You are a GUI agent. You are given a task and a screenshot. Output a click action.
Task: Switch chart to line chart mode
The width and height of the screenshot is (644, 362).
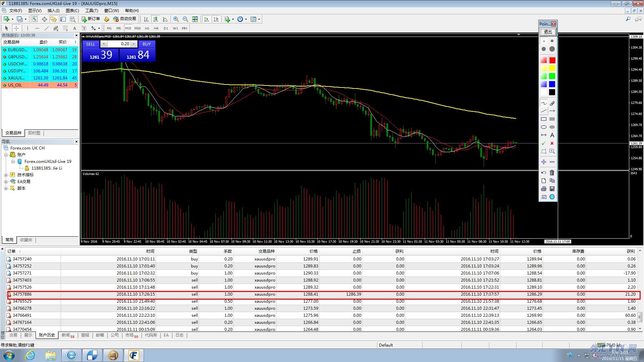click(x=165, y=19)
